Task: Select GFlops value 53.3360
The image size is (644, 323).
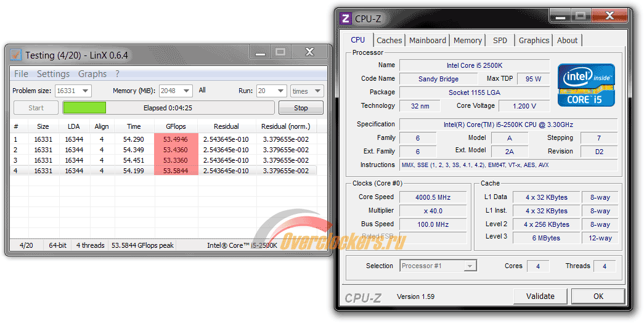Action: [176, 160]
